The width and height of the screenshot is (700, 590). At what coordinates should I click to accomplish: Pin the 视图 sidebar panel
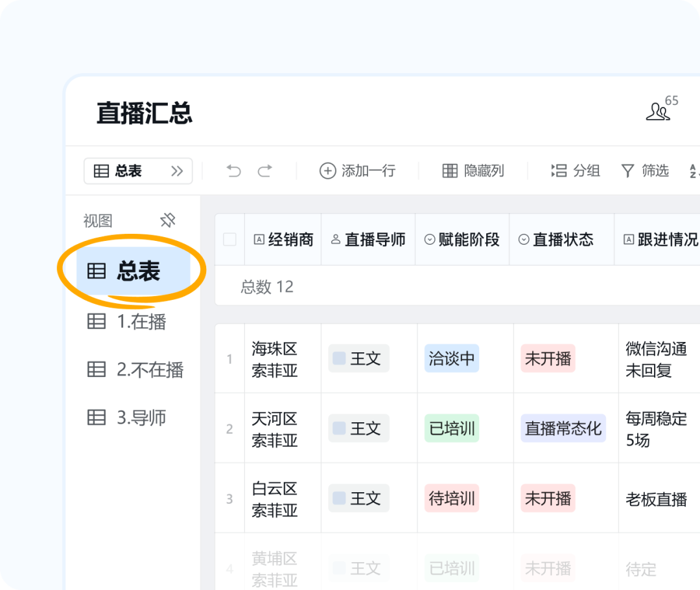tap(167, 220)
